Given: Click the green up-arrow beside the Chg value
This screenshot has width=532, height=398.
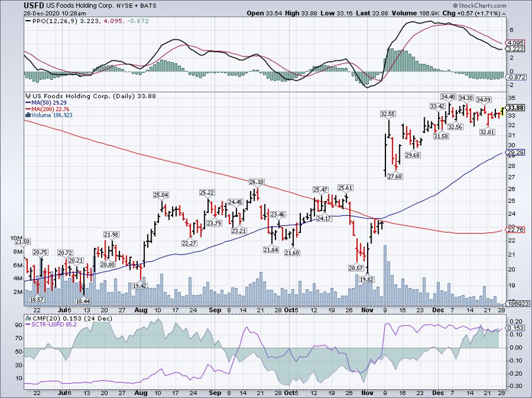Looking at the screenshot, I should (504, 13).
